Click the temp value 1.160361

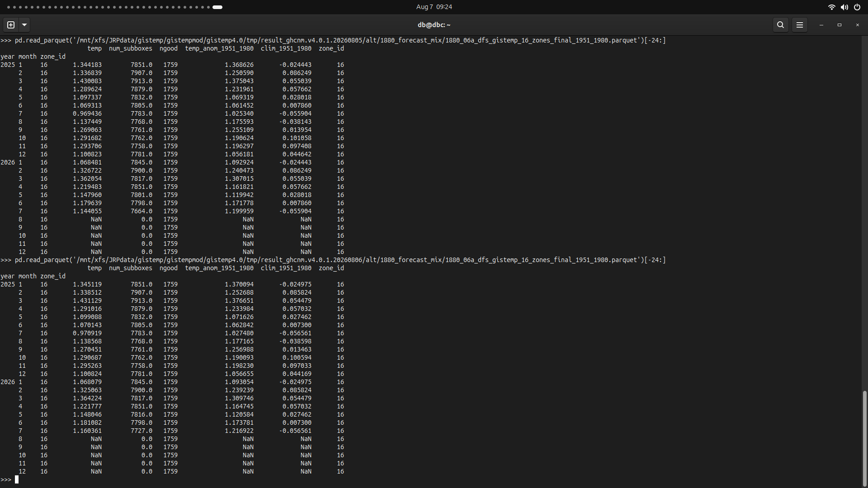[x=87, y=431]
